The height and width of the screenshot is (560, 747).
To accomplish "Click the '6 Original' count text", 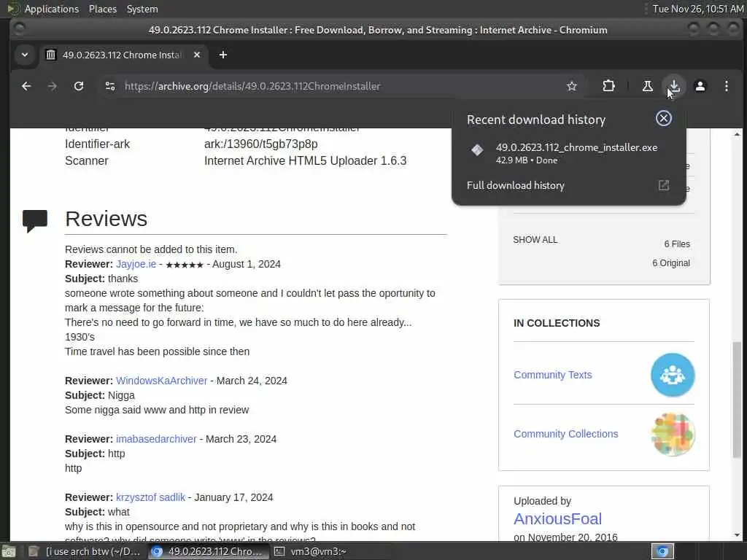I will coord(671,262).
